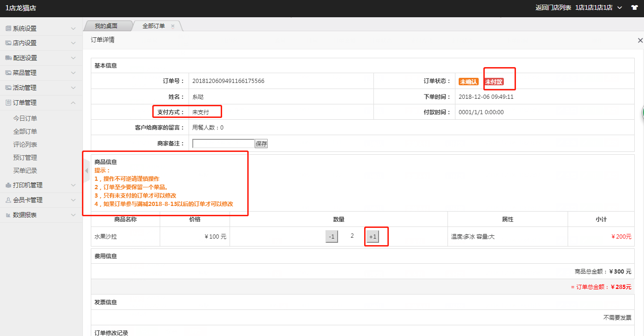Open the store dropdown in header
This screenshot has height=336, width=644.
(619, 7)
